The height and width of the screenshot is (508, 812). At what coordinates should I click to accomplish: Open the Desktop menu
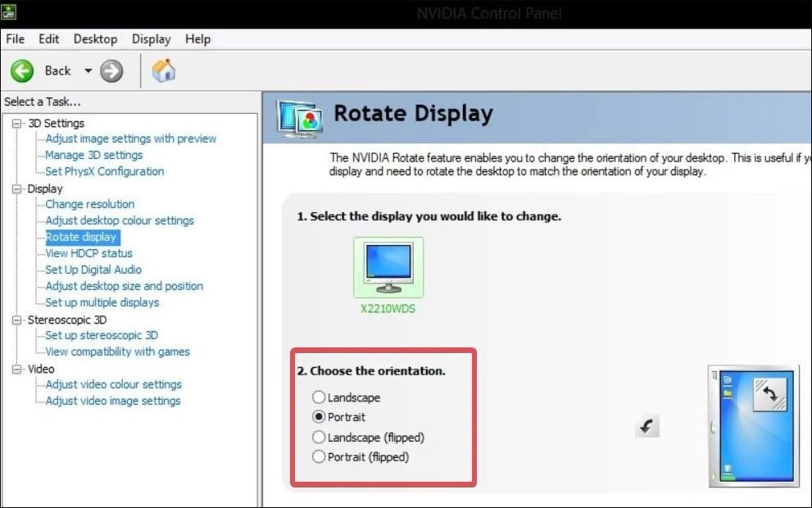coord(95,39)
